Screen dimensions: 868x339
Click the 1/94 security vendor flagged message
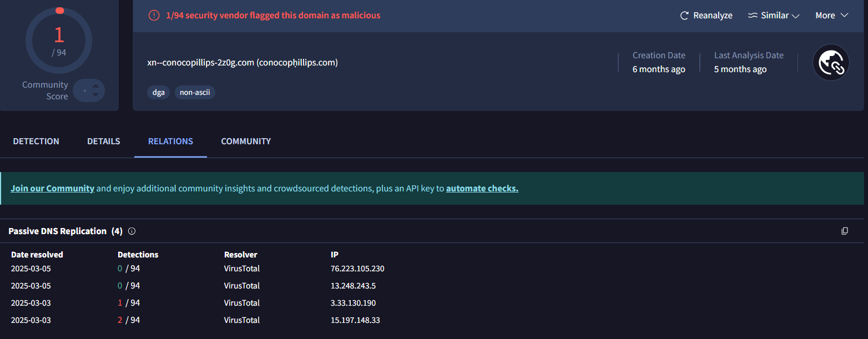(x=273, y=16)
